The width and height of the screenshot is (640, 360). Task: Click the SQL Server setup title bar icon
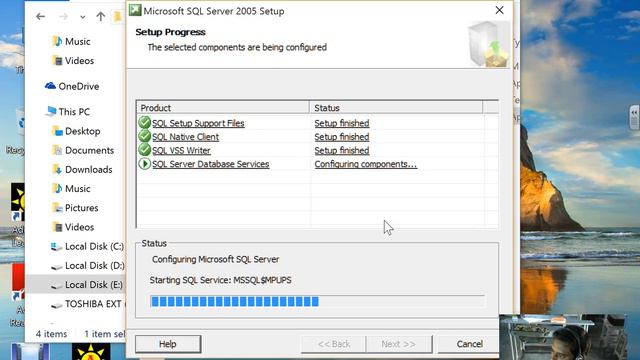click(135, 10)
